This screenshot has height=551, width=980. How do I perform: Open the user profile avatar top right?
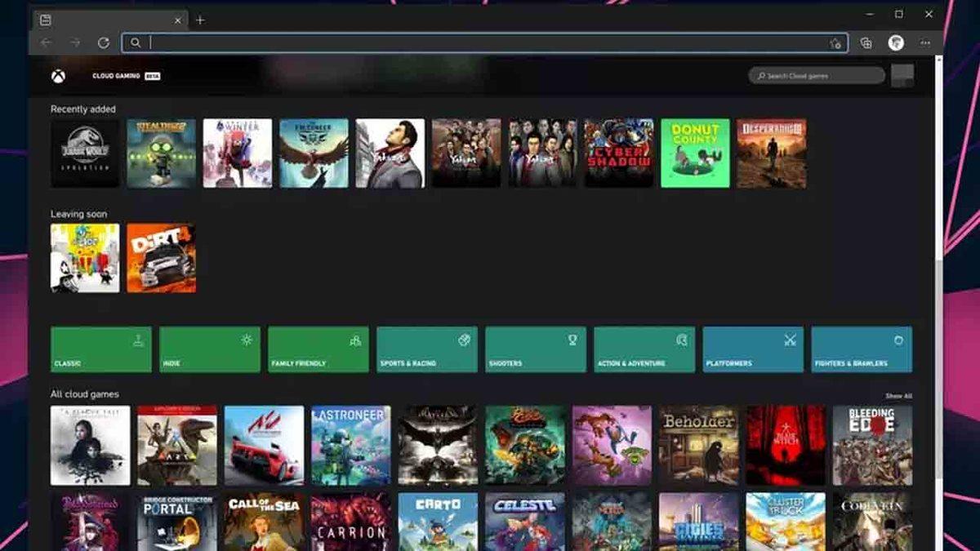[x=902, y=75]
